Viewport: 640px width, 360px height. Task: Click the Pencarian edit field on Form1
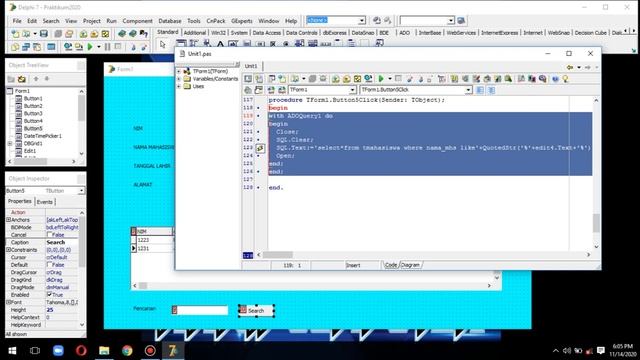tap(200, 310)
